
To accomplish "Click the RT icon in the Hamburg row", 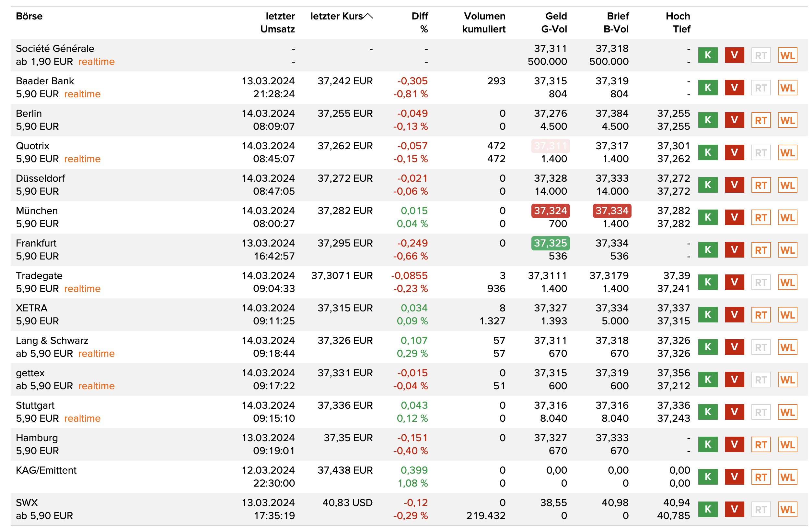I will (761, 445).
